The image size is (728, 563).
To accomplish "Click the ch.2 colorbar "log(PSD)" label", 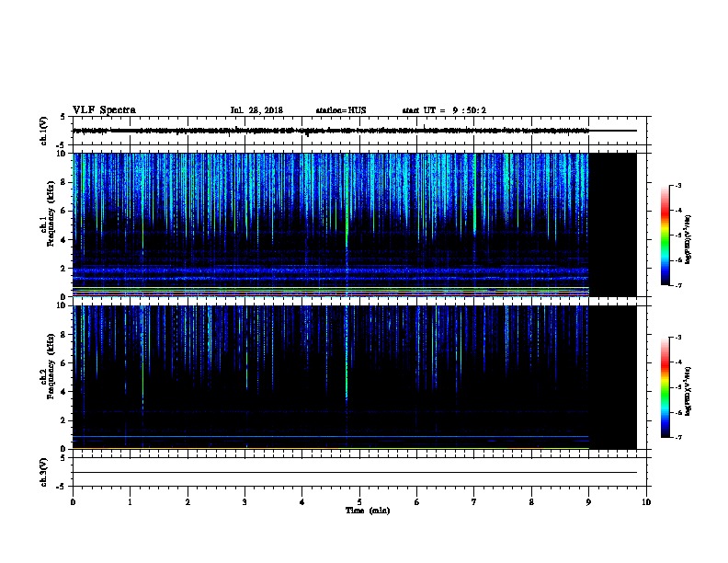I will (688, 391).
